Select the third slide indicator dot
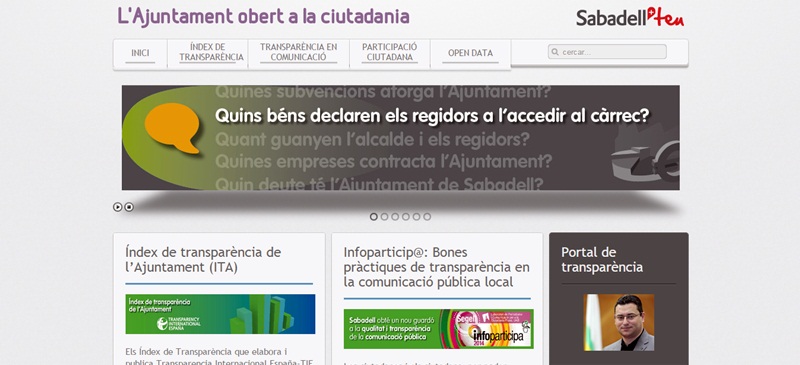The height and width of the screenshot is (365, 800). (395, 216)
